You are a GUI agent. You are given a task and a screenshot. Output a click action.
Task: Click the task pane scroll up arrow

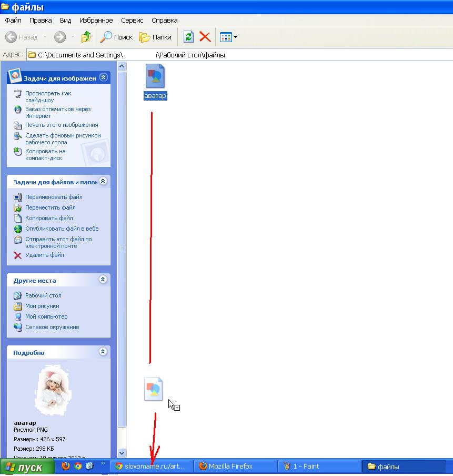point(122,66)
